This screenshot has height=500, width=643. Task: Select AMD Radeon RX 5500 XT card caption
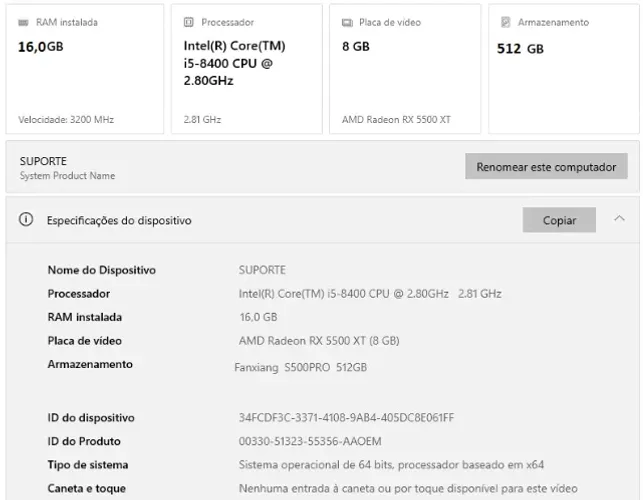[396, 120]
